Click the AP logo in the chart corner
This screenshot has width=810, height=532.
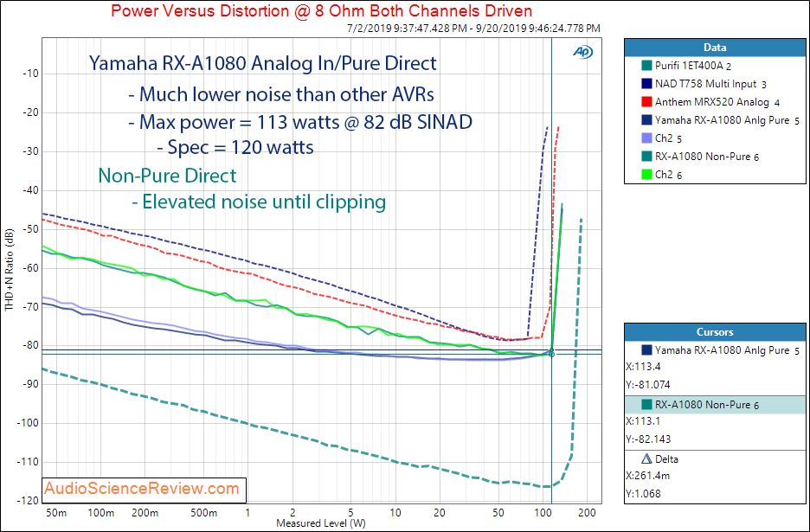[x=583, y=52]
